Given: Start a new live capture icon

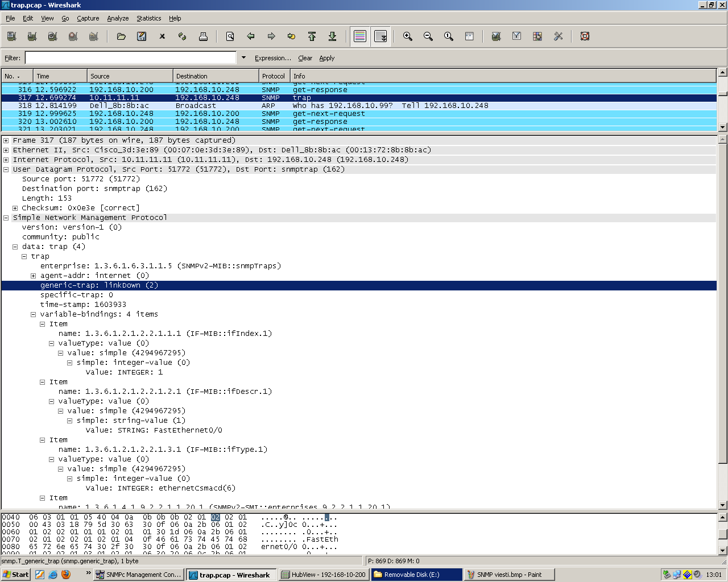Looking at the screenshot, I should (x=52, y=36).
